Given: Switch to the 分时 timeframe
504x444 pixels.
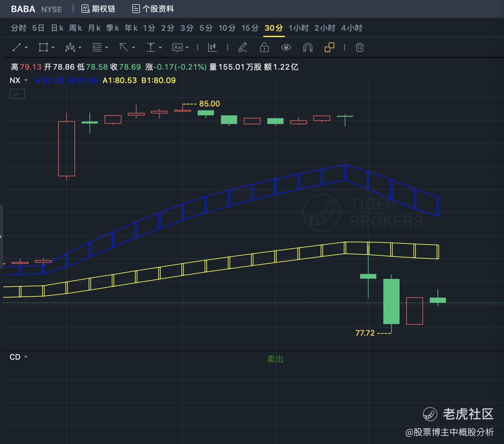Looking at the screenshot, I should [x=19, y=28].
